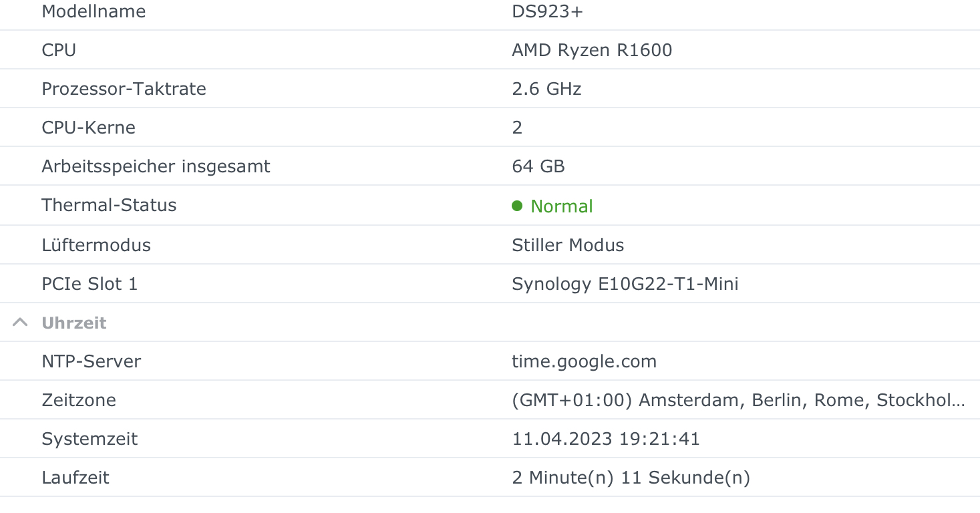Click the CPU-Kerne row label

coord(88,128)
